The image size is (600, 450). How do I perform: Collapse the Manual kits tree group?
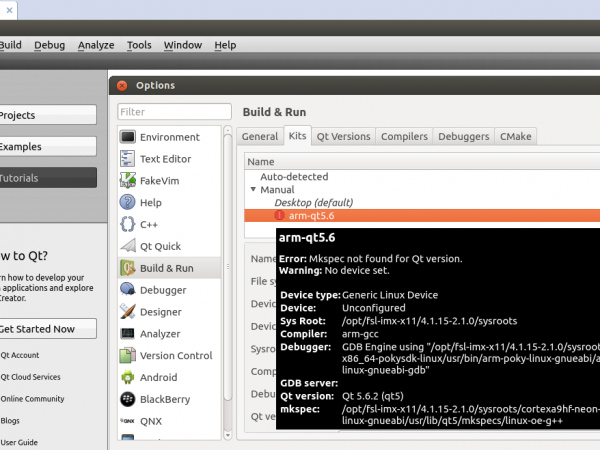(x=253, y=189)
